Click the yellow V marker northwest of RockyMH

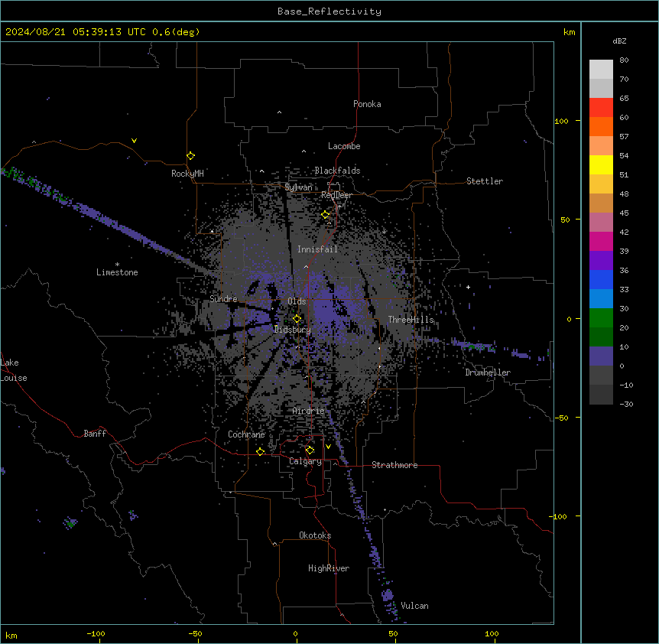click(x=134, y=141)
